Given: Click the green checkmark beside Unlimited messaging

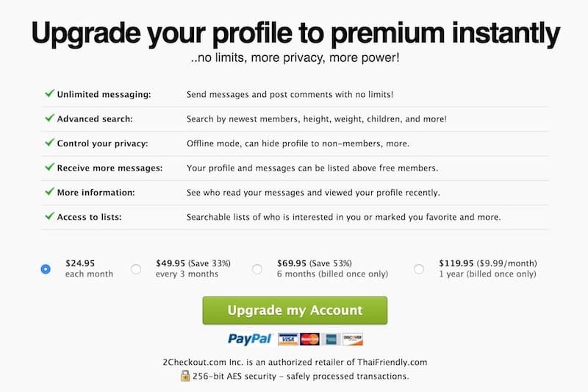Looking at the screenshot, I should (x=49, y=94).
